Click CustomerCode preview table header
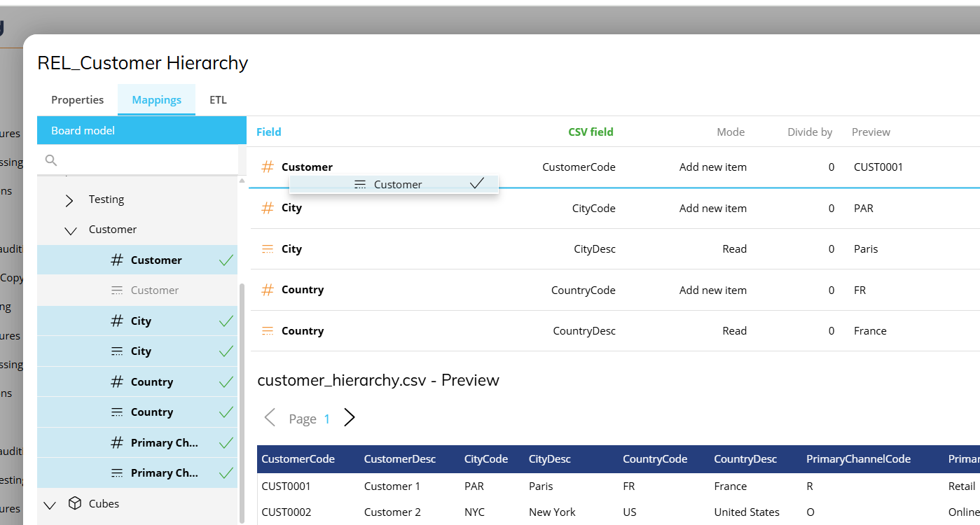This screenshot has width=980, height=525. point(298,459)
